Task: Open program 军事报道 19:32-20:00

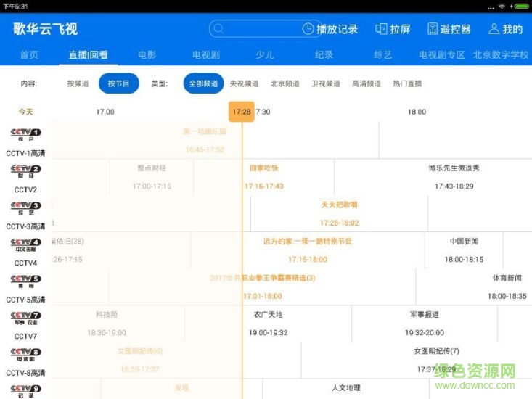Action: [425, 324]
